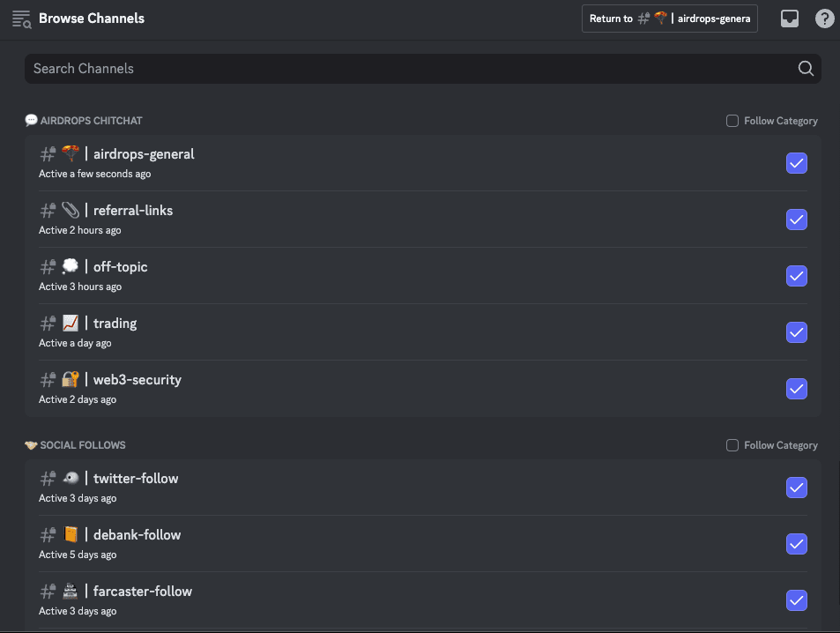This screenshot has height=633, width=840.
Task: Uncheck the airdrops-general channel checkbox
Action: coord(796,163)
